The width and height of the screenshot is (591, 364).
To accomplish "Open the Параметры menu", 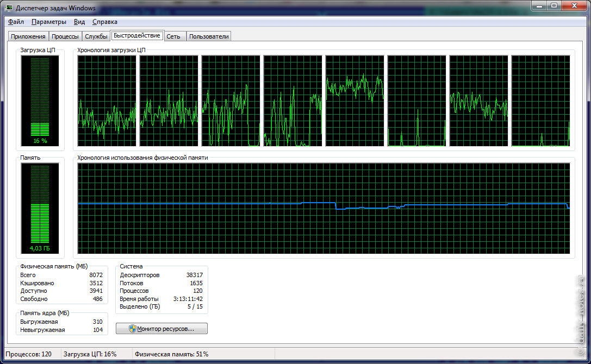I will click(49, 22).
